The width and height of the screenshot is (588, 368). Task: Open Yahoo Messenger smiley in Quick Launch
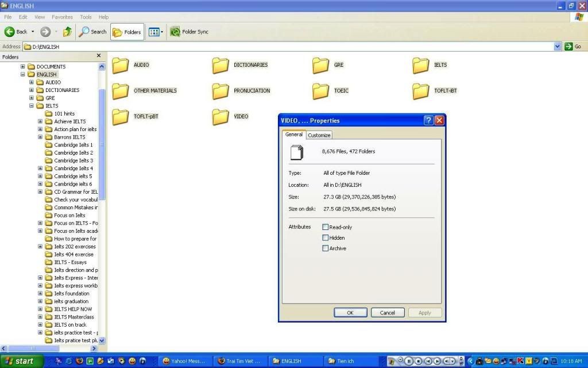tap(132, 361)
